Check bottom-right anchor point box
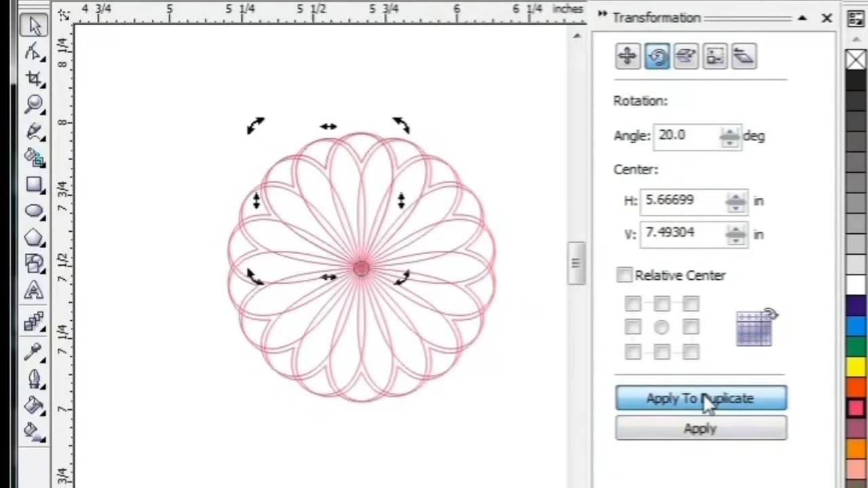 pyautogui.click(x=691, y=351)
